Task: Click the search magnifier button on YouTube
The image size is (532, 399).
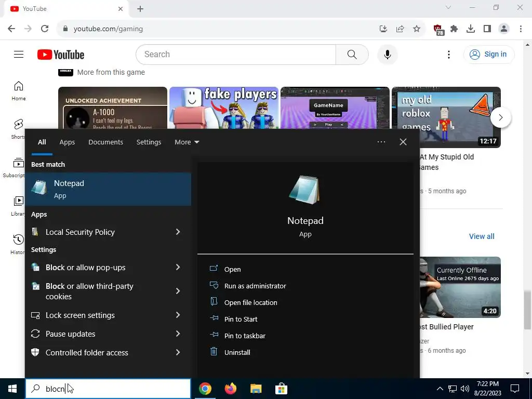Action: point(352,54)
